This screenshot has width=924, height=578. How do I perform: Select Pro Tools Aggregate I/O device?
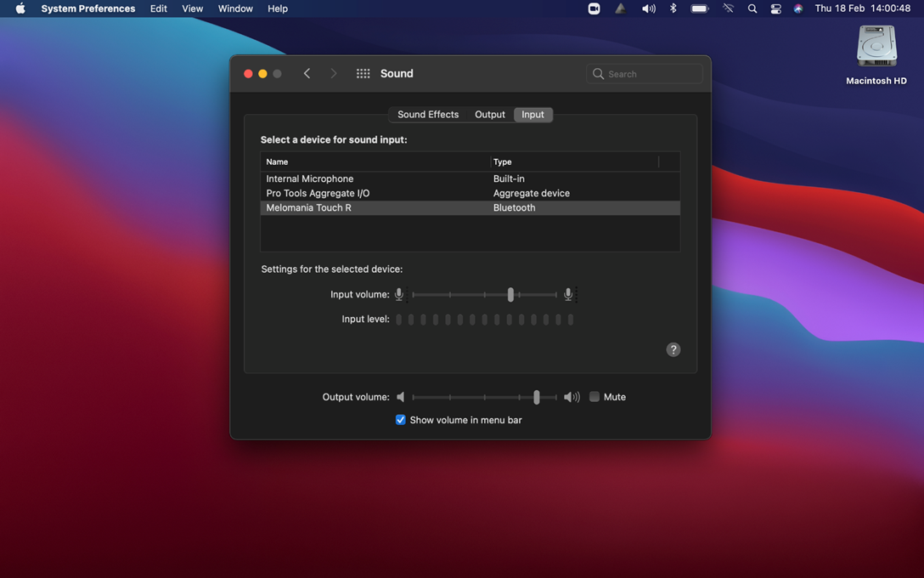[x=318, y=193]
